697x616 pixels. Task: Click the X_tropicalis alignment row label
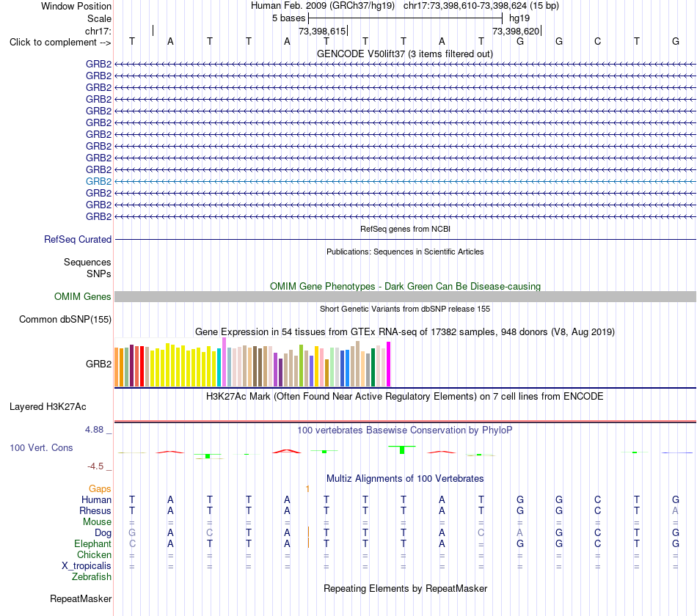pyautogui.click(x=87, y=566)
